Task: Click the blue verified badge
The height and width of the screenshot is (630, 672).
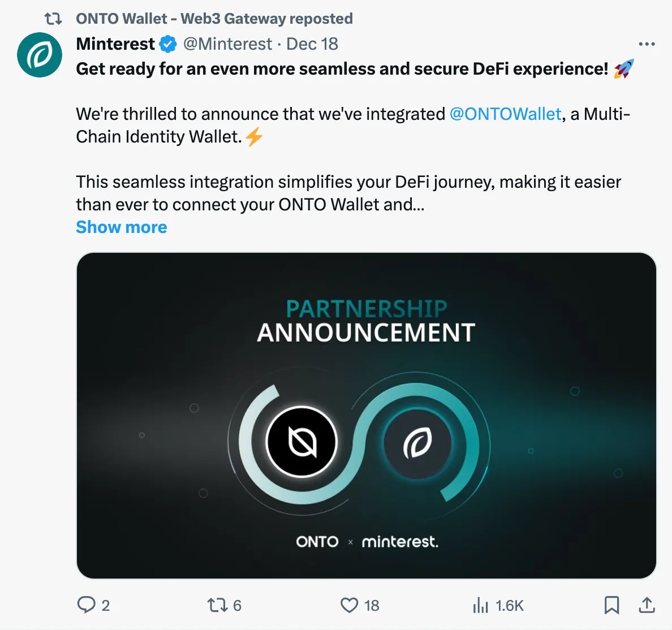Action: (168, 44)
